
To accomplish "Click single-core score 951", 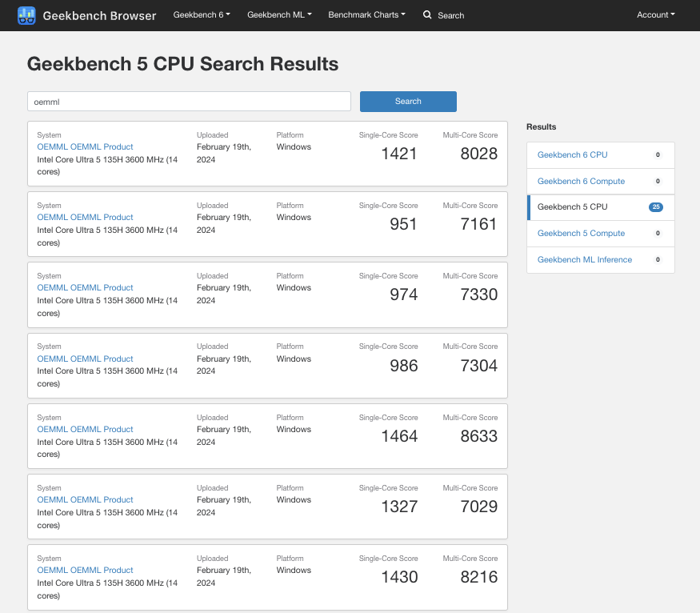I will 403,224.
